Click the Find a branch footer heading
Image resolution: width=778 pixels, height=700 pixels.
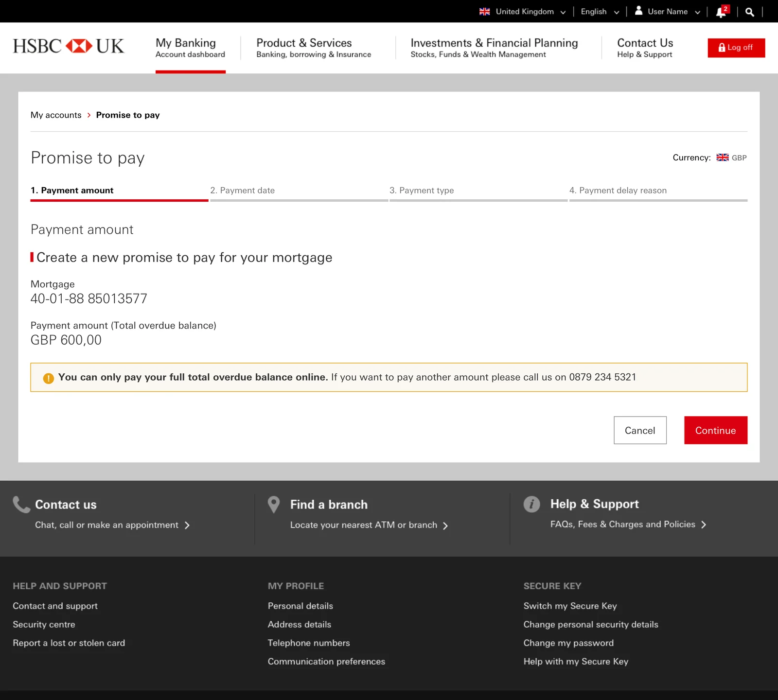click(329, 505)
